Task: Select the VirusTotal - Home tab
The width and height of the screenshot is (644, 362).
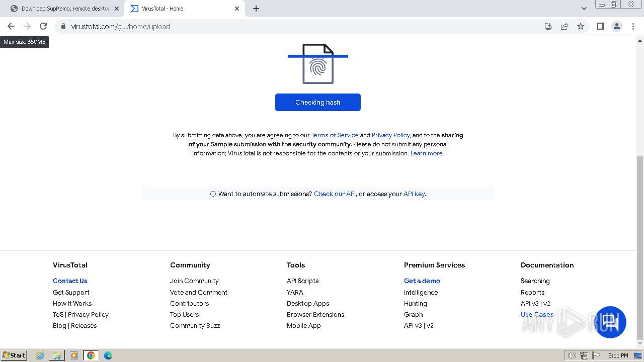Action: tap(185, 9)
